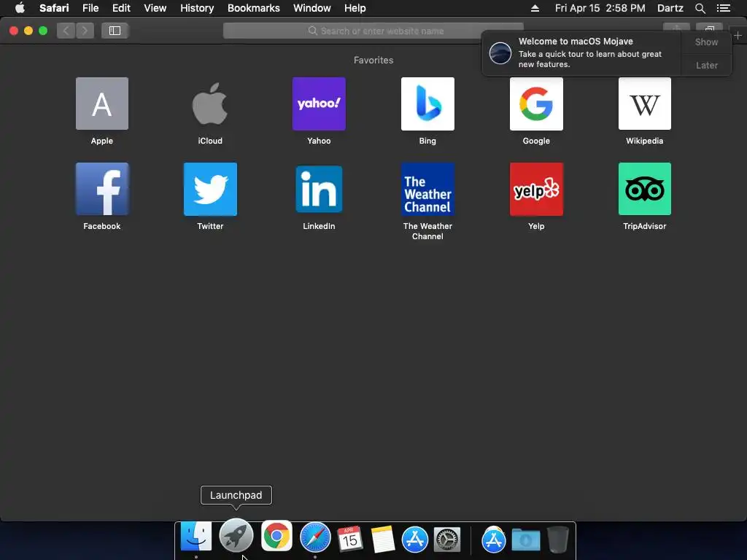Go forward with the forward arrow
This screenshot has height=560, width=747.
(85, 31)
